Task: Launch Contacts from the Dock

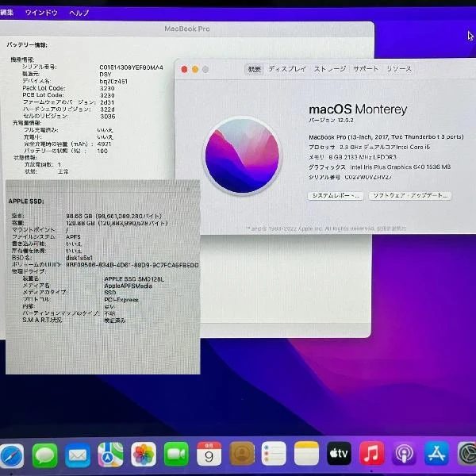Action: [x=242, y=454]
